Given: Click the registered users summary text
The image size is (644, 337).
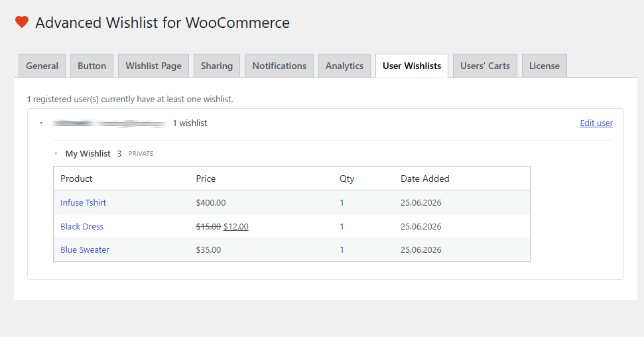Looking at the screenshot, I should [130, 99].
